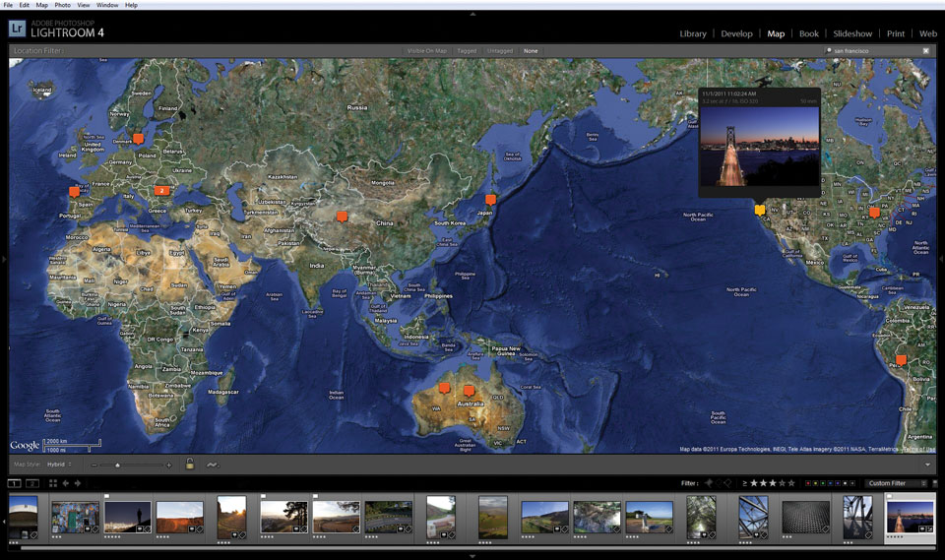Select the graffiti wall filmstrip thumbnail
945x560 pixels.
coord(76,518)
